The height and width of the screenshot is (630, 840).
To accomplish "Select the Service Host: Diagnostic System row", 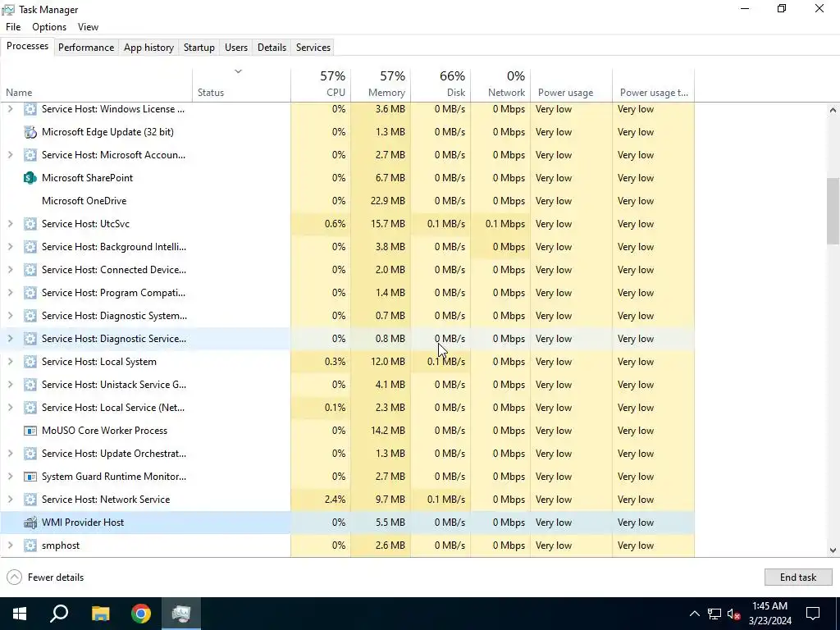I will click(347, 316).
